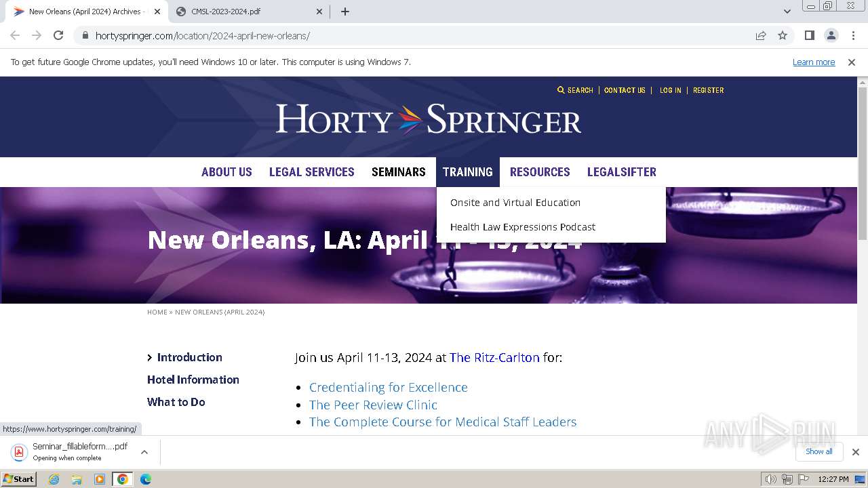Image resolution: width=868 pixels, height=488 pixels.
Task: Click the browser back arrow
Action: [x=15, y=35]
